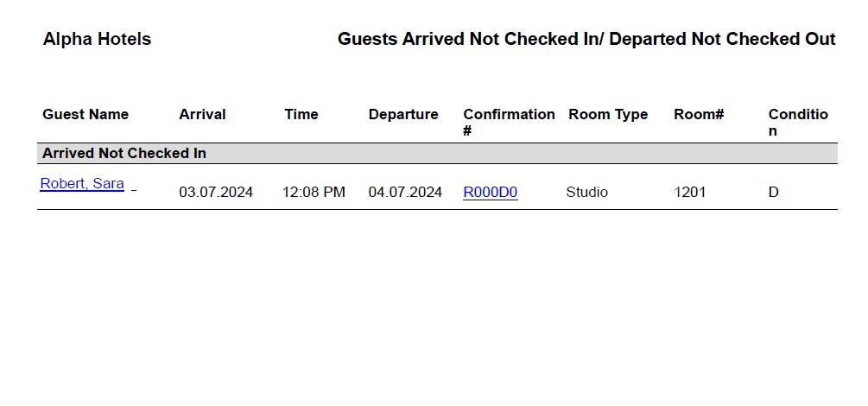868x406 pixels.
Task: Click the Room Type column header
Action: click(608, 115)
